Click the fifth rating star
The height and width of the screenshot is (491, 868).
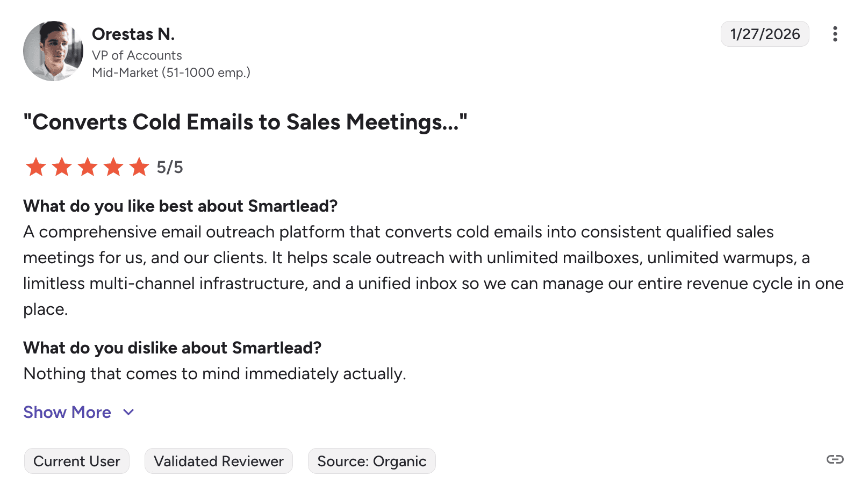coord(139,167)
